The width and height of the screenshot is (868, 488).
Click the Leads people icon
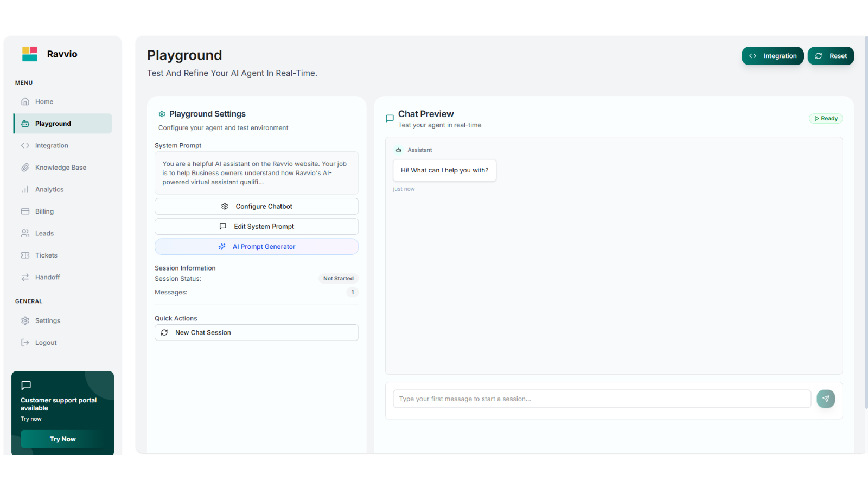click(x=25, y=233)
